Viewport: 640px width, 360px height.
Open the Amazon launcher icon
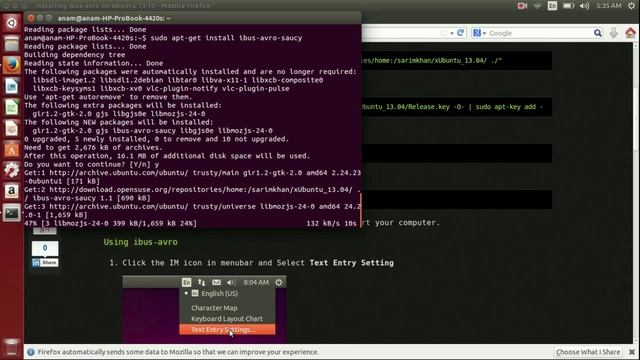(11, 191)
